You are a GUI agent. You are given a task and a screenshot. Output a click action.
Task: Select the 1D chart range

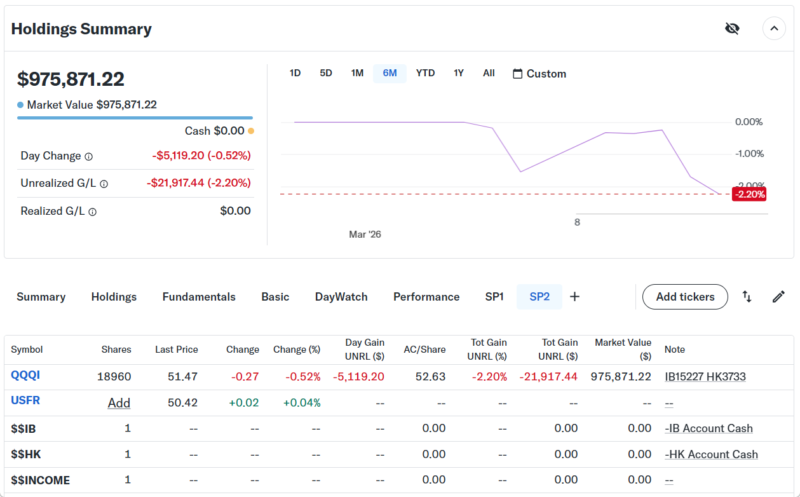click(x=295, y=74)
